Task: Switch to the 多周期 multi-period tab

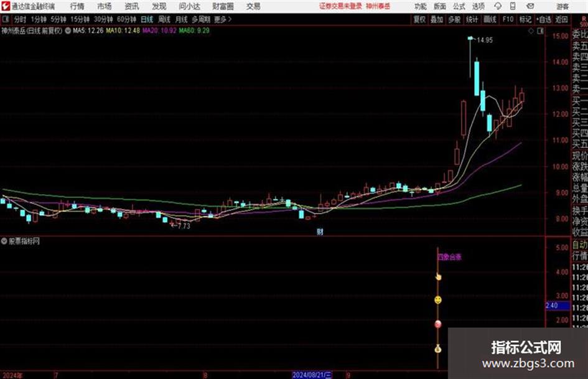Action: [x=201, y=19]
